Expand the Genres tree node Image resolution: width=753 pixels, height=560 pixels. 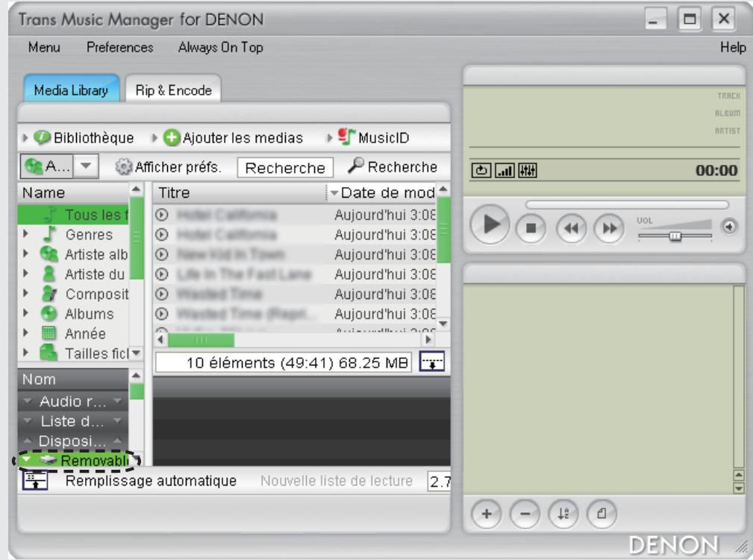[26, 233]
